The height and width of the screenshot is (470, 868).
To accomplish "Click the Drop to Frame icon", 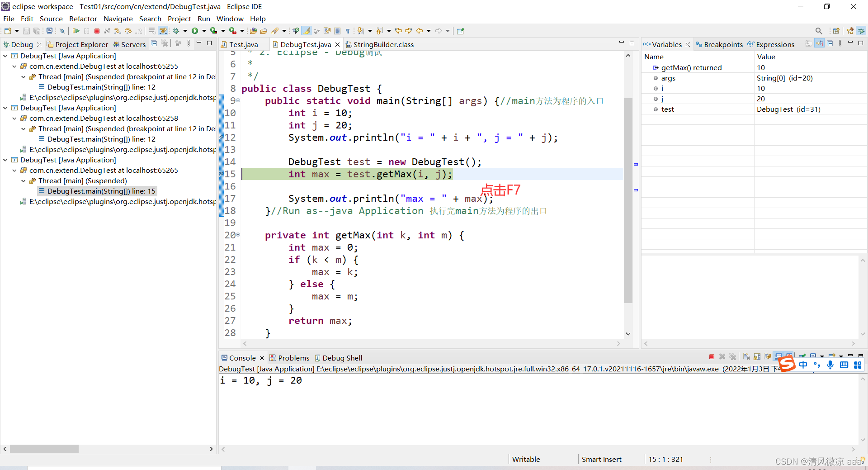I will (x=152, y=31).
